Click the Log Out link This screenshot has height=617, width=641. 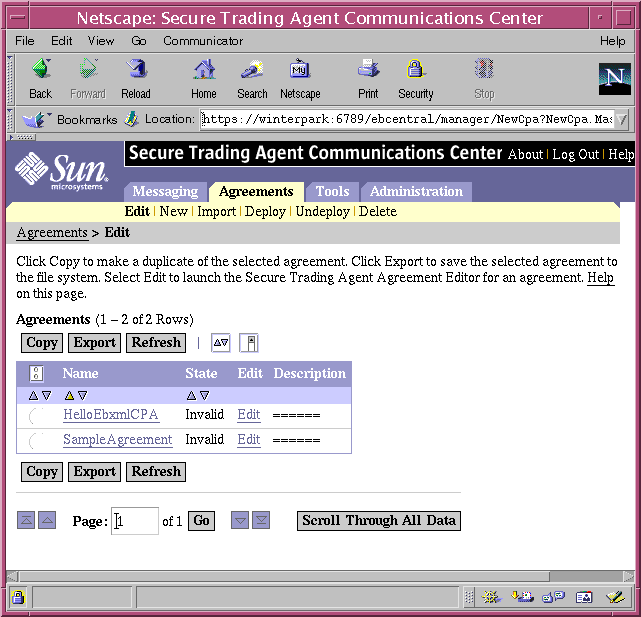(575, 155)
